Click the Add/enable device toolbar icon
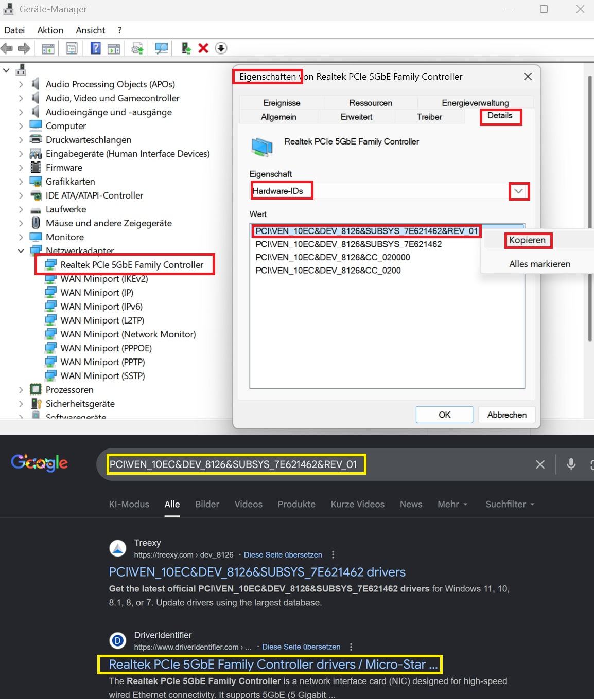Viewport: 594px width, 700px height. 186,48
